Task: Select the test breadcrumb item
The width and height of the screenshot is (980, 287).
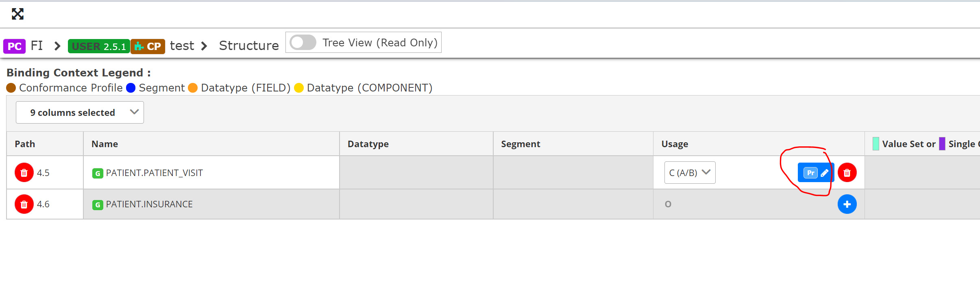Action: [182, 46]
